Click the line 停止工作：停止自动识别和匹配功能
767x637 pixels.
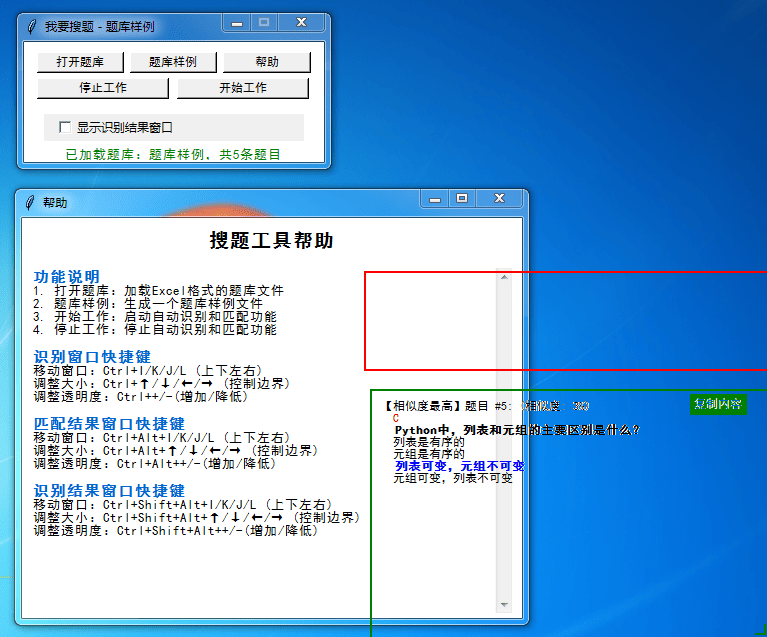(155, 329)
